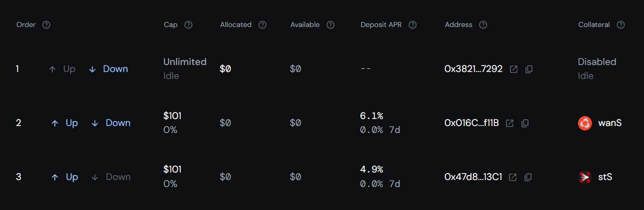Click the help icon beside Cap header
The height and width of the screenshot is (210, 644).
pos(189,24)
